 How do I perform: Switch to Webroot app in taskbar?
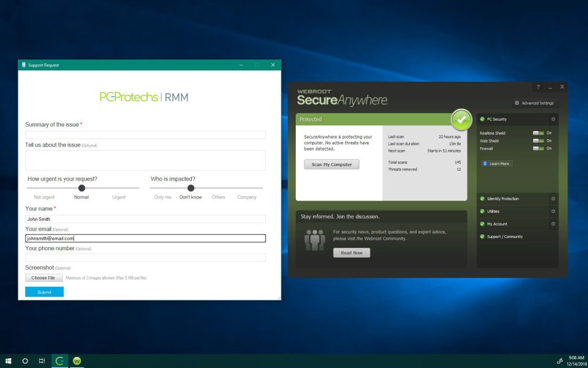tap(77, 361)
